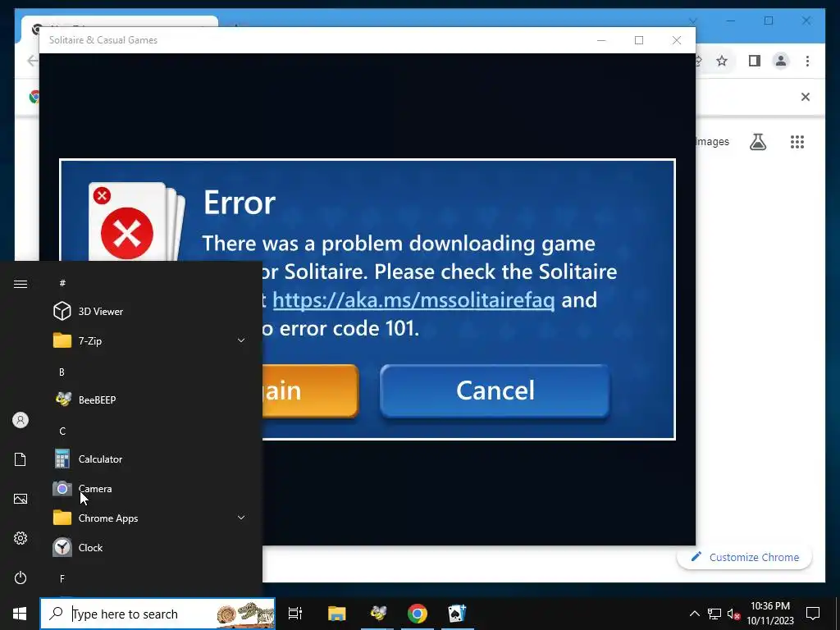The image size is (840, 630).
Task: Open File Explorer from taskbar
Action: (337, 614)
